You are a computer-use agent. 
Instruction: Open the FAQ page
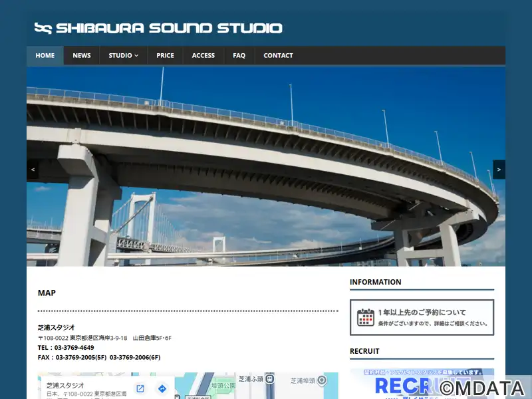[x=239, y=55]
